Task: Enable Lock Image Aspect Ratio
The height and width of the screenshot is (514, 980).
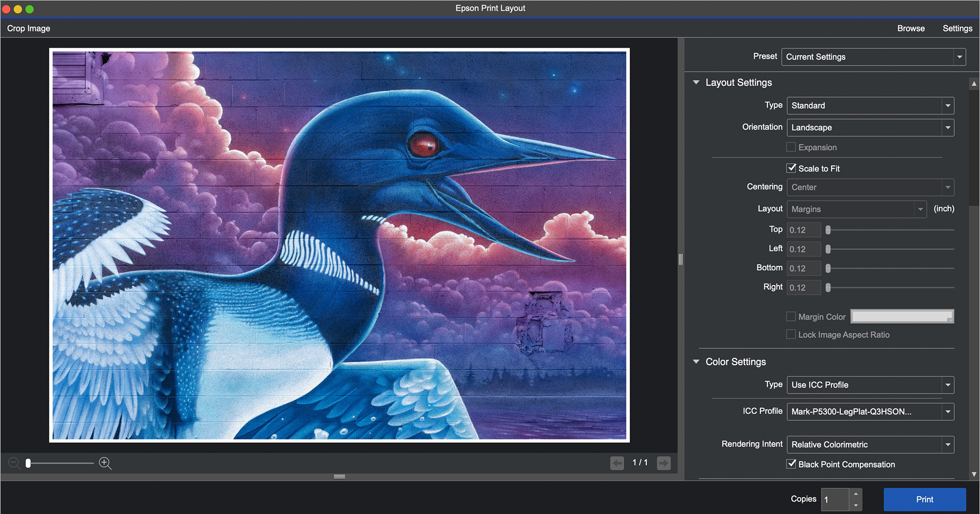Action: [791, 334]
